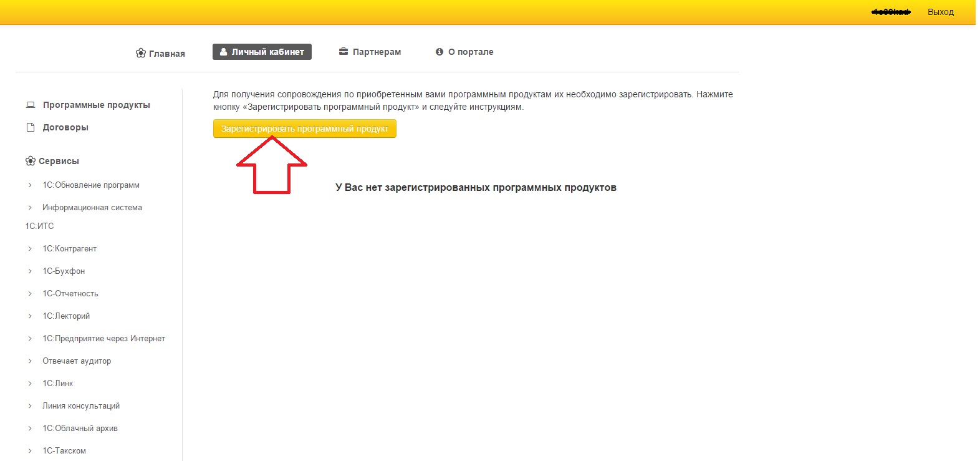
Task: Open the 1С-Отчетность service link
Action: [70, 294]
